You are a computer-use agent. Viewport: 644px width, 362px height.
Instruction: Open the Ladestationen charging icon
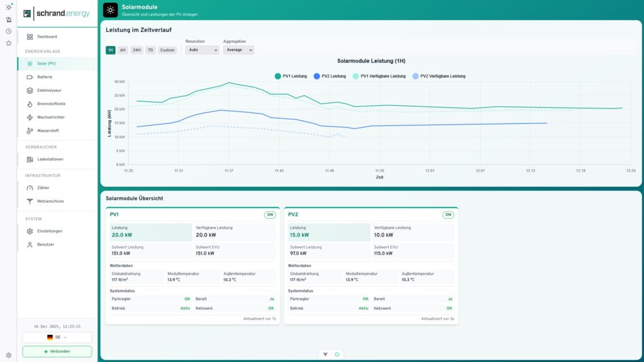click(30, 159)
